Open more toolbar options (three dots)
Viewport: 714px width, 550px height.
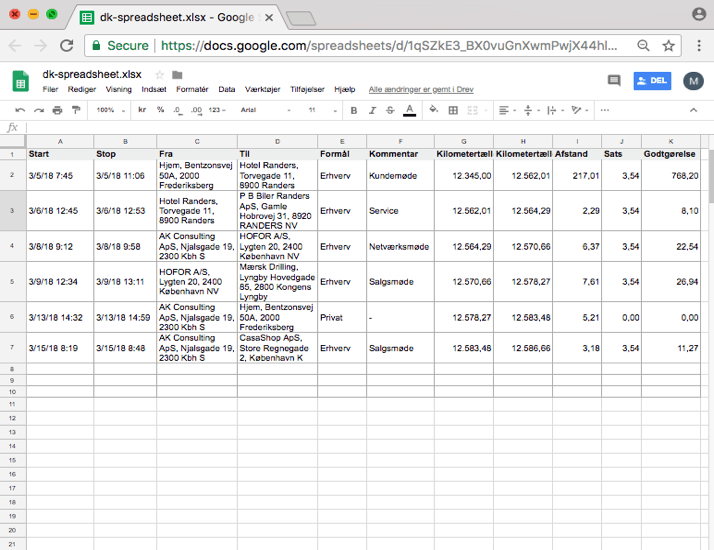coord(605,110)
